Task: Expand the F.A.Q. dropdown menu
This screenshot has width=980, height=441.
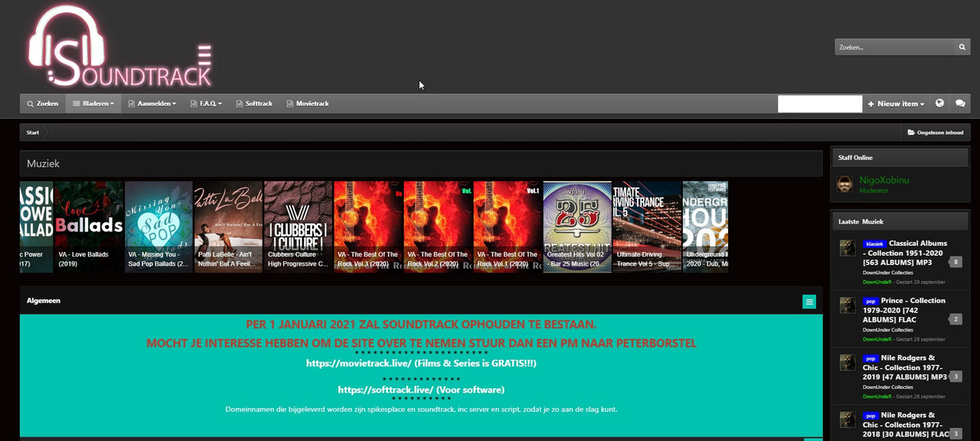Action: (207, 103)
